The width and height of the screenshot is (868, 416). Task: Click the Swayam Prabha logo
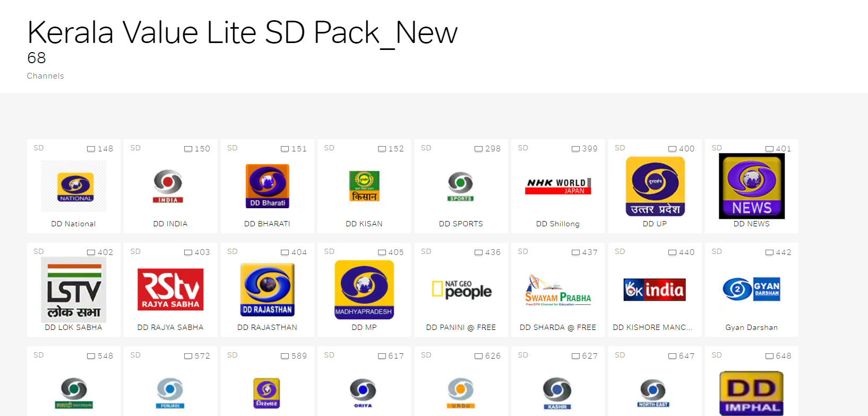pyautogui.click(x=558, y=290)
